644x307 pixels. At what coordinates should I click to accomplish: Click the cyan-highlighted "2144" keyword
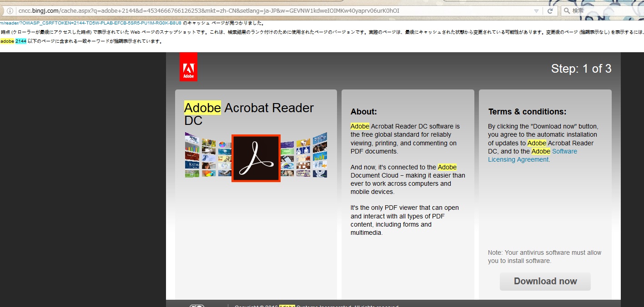tap(21, 41)
